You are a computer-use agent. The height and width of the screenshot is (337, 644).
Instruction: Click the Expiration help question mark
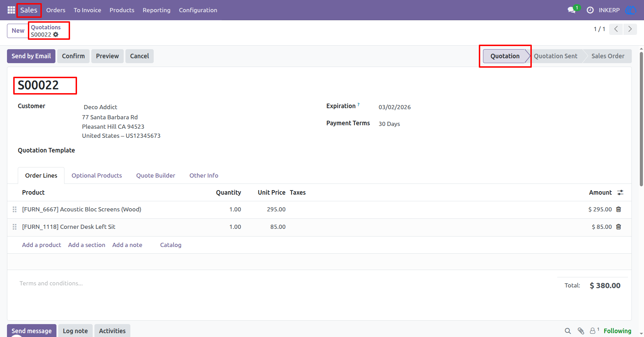359,104
